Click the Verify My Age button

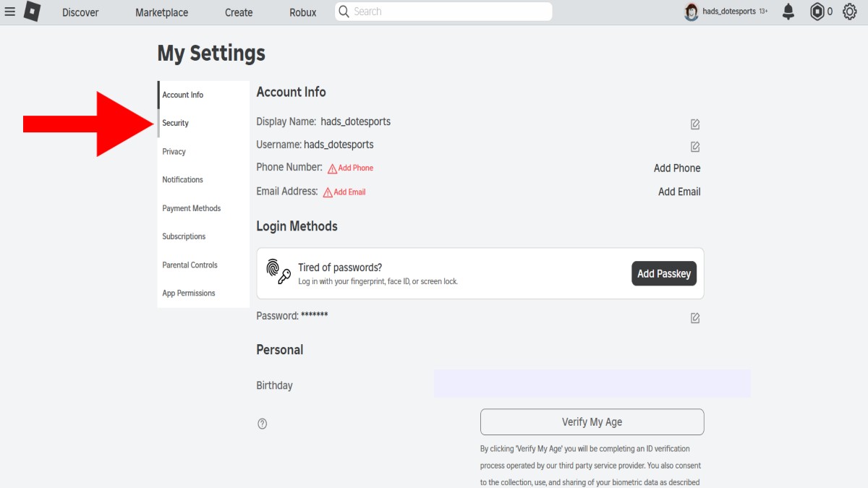point(592,422)
